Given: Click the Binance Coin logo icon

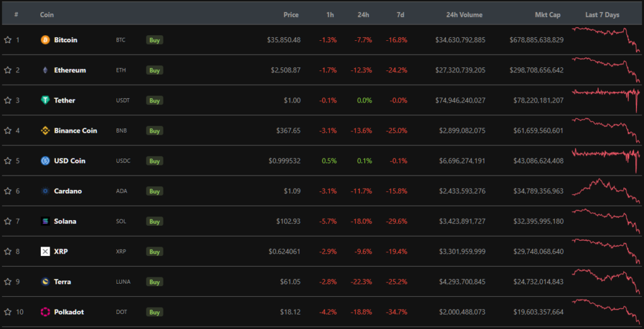Looking at the screenshot, I should [45, 131].
